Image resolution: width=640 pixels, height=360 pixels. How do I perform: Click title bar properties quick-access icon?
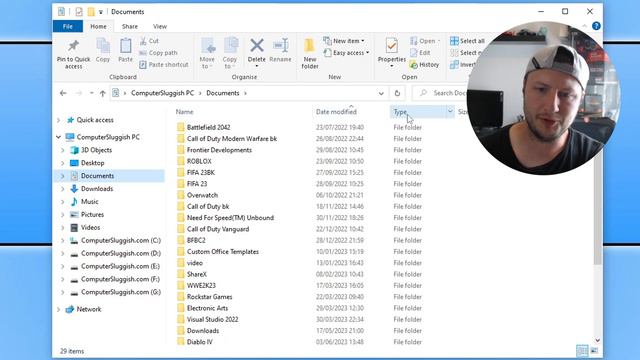[x=79, y=12]
